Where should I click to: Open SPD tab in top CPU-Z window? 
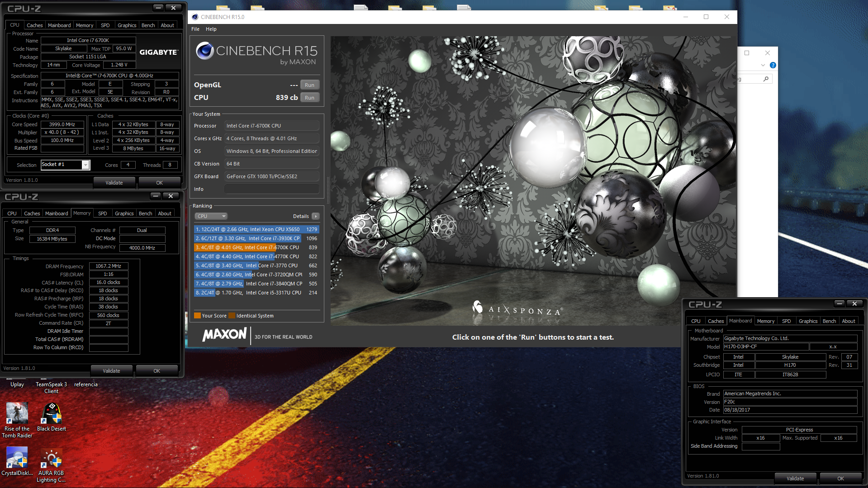pos(105,25)
